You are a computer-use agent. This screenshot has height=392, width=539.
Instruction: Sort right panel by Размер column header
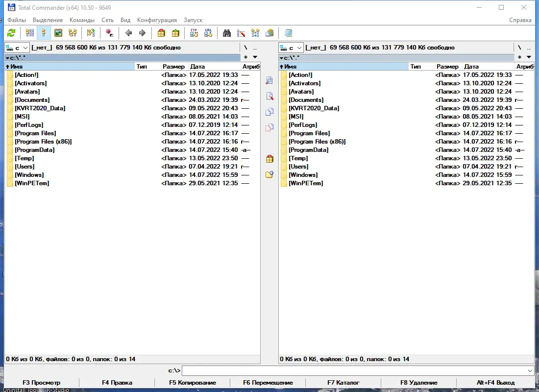(447, 66)
